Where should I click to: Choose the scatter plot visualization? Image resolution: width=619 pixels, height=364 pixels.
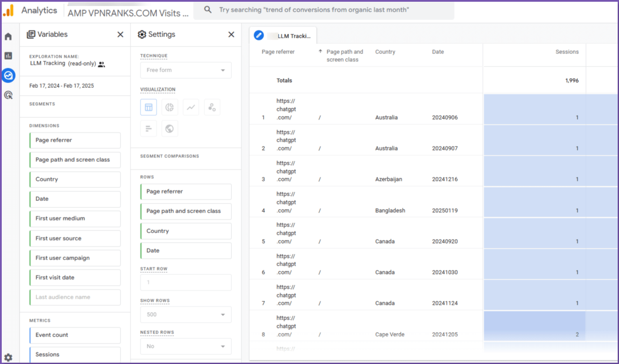pyautogui.click(x=212, y=107)
